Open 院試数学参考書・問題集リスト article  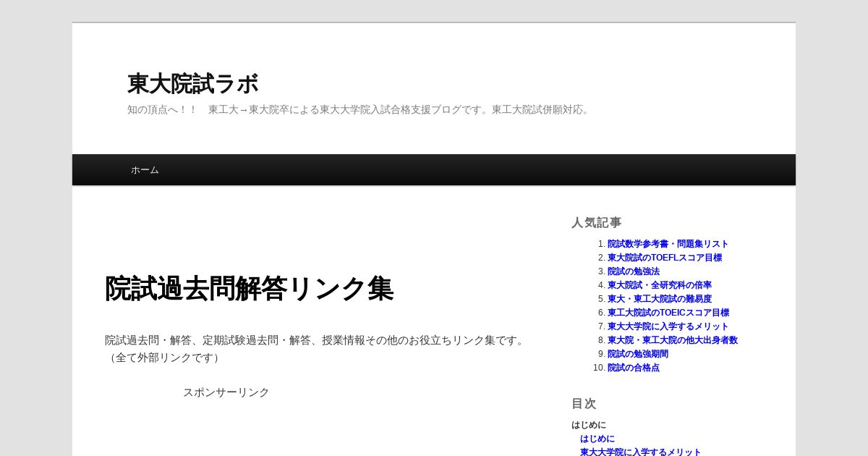click(x=668, y=244)
